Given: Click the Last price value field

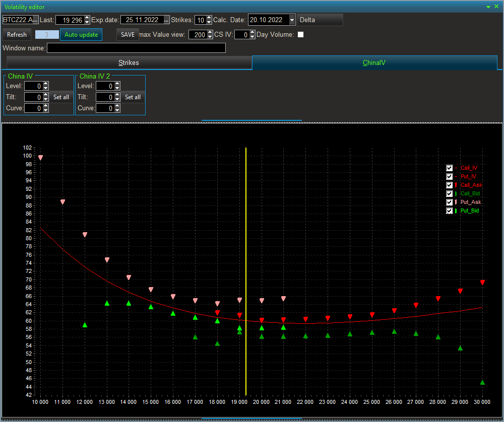Looking at the screenshot, I should pos(70,20).
